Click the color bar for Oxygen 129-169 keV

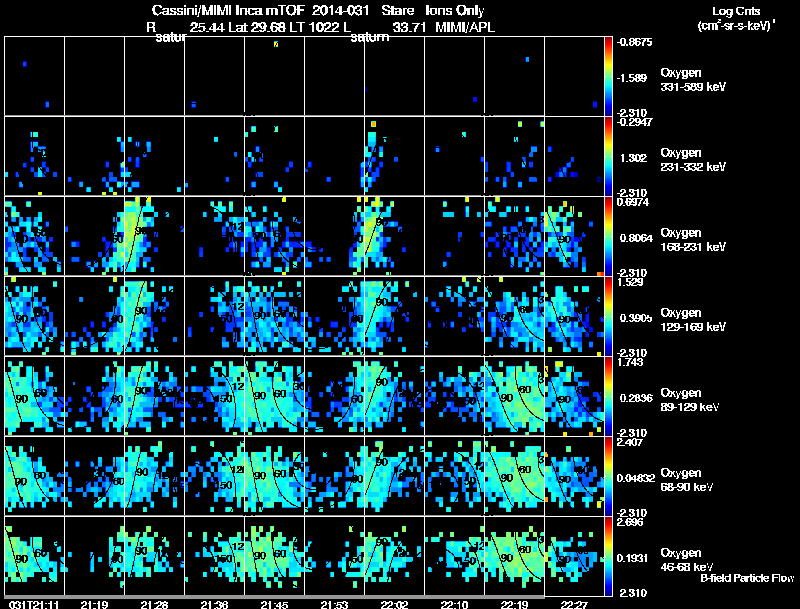(608, 316)
